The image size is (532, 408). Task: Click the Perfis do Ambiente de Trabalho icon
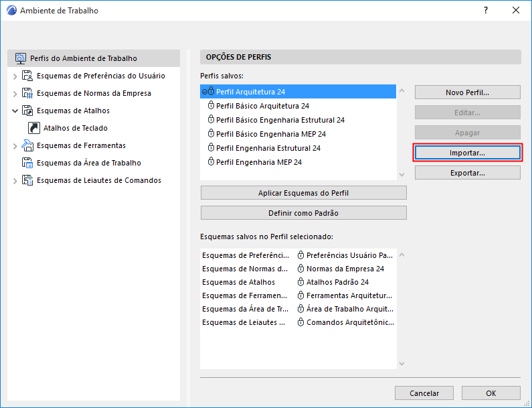click(20, 58)
